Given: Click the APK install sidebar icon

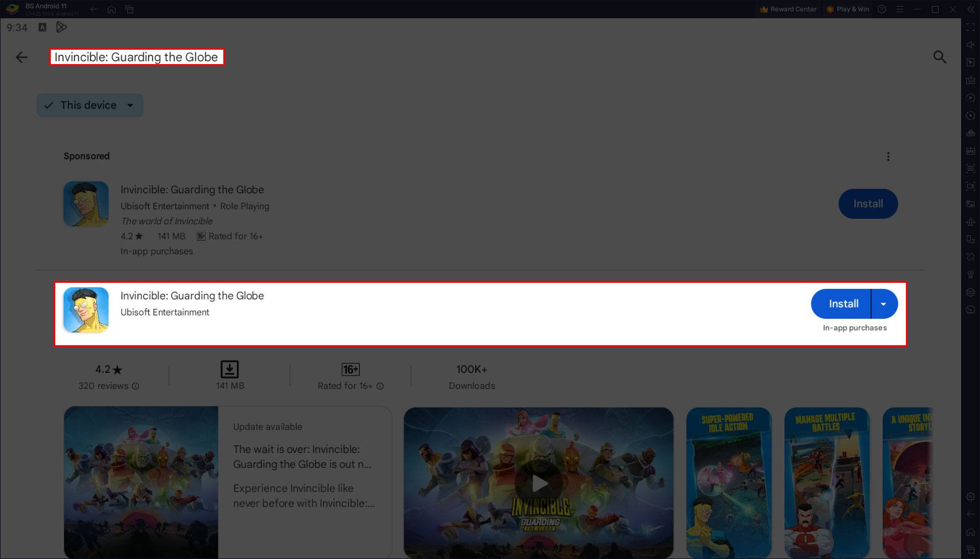Looking at the screenshot, I should tap(971, 151).
